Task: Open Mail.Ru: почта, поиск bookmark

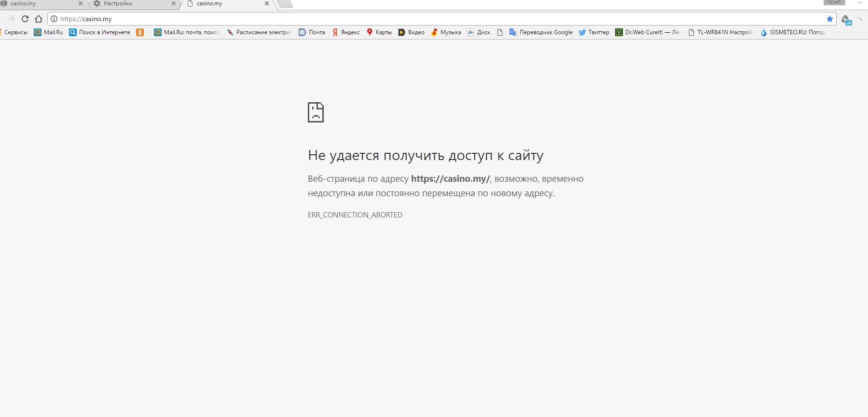Action: [x=187, y=32]
